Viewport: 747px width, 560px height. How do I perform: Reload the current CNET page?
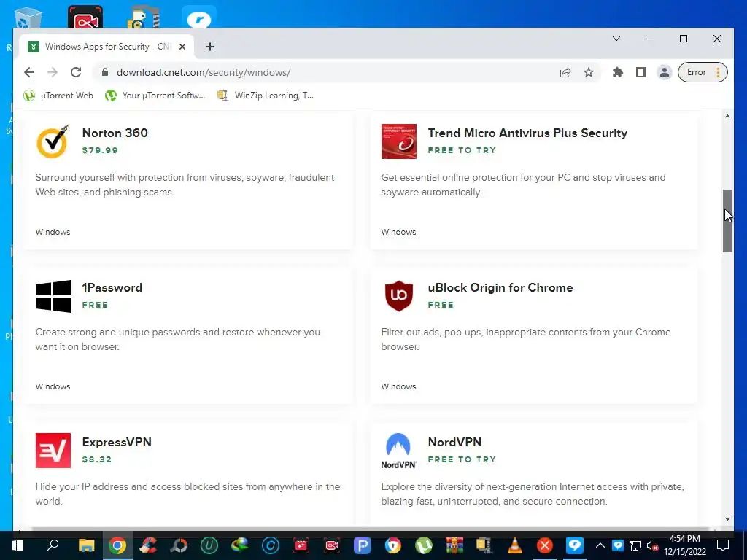(x=76, y=72)
